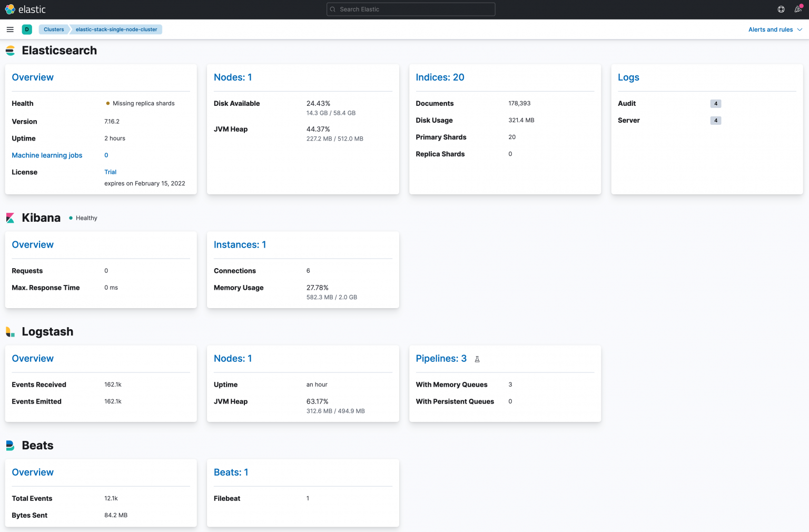Image resolution: width=809 pixels, height=532 pixels.
Task: Click the Trial license link
Action: (x=110, y=172)
